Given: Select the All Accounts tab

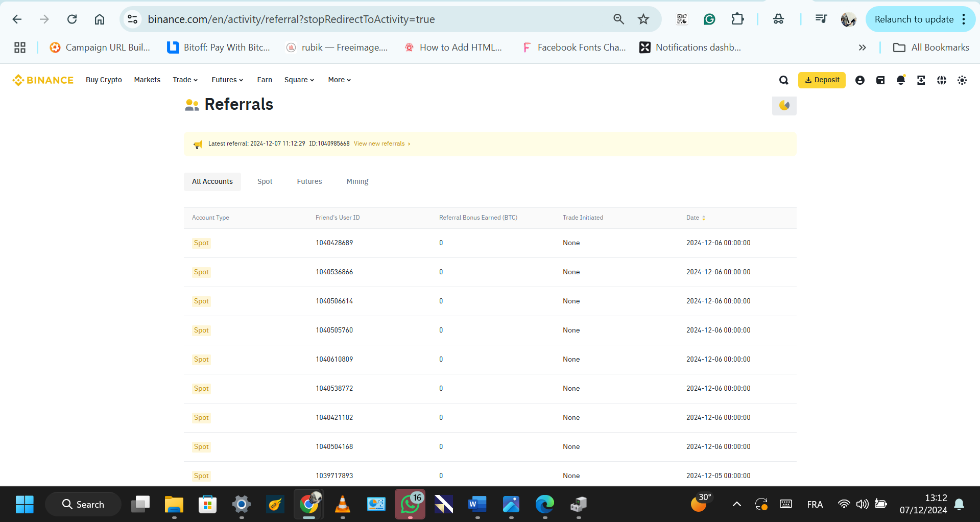Looking at the screenshot, I should coord(212,182).
